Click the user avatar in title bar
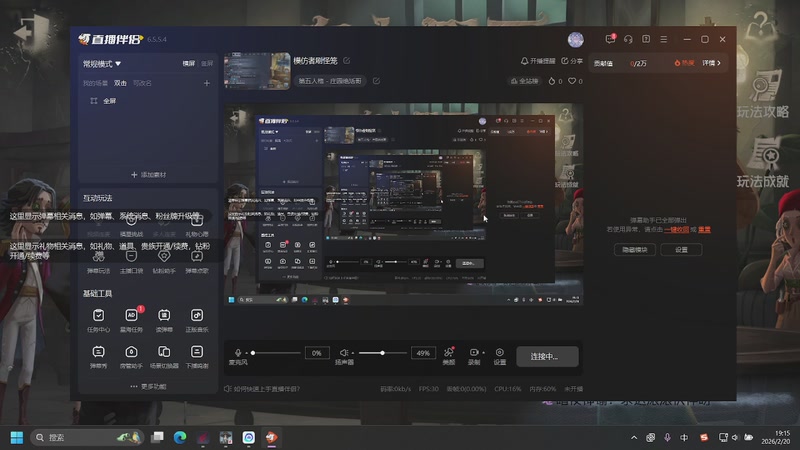 coord(576,39)
